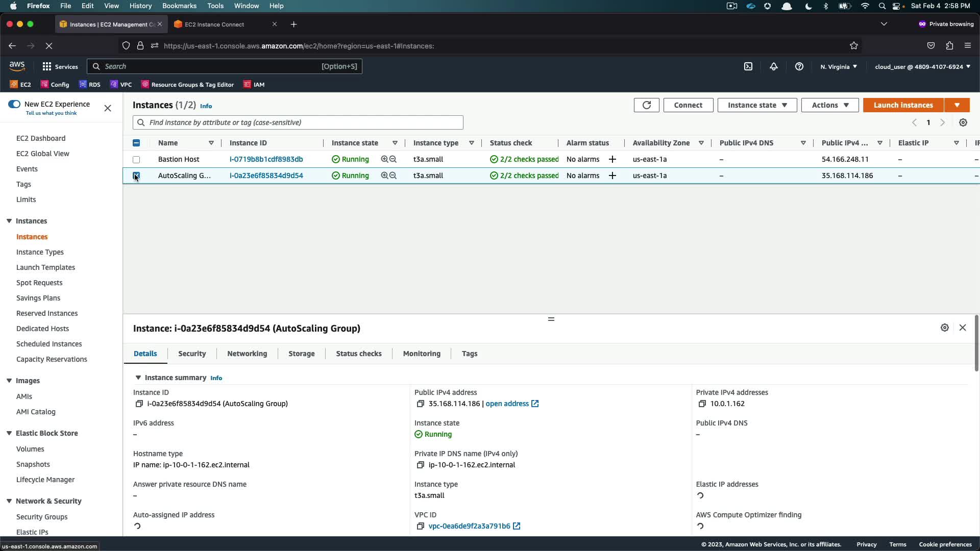The image size is (980, 551).
Task: Collapse the Instance summary section
Action: click(x=138, y=378)
